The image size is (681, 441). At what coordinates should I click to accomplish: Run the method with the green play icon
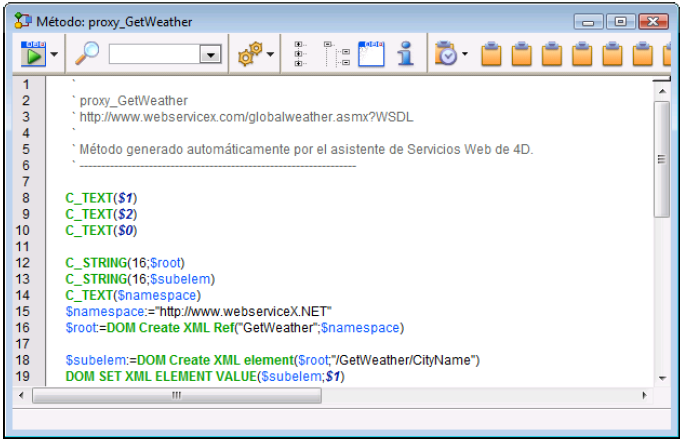coord(33,54)
